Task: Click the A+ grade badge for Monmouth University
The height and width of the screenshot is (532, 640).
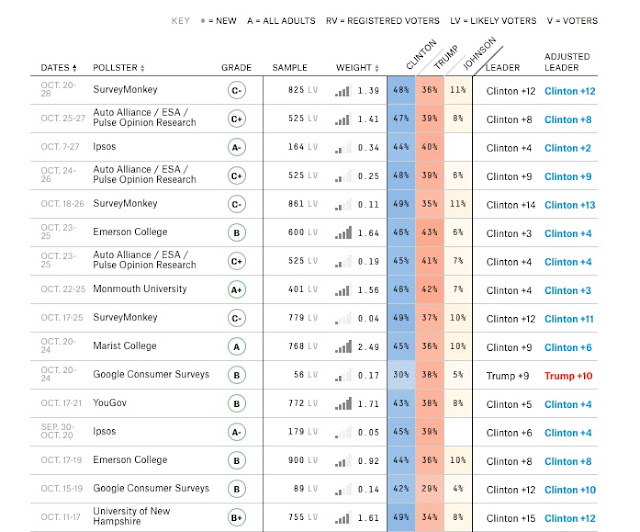Action: point(237,290)
